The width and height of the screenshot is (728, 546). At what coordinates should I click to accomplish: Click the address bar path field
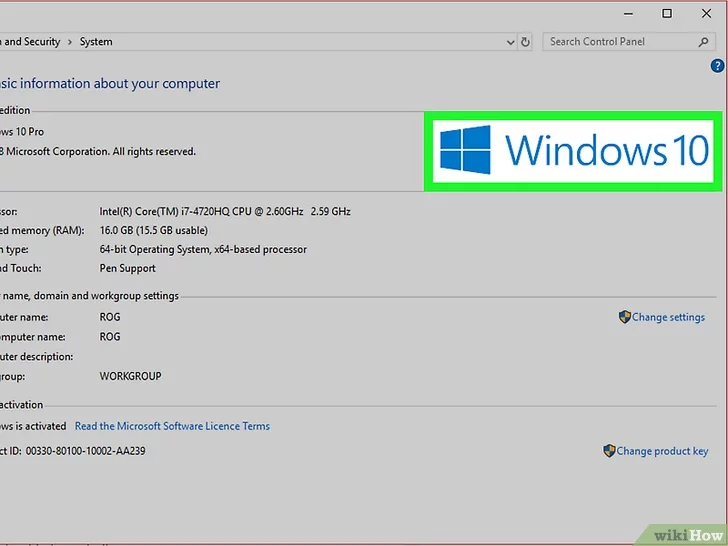pos(259,42)
